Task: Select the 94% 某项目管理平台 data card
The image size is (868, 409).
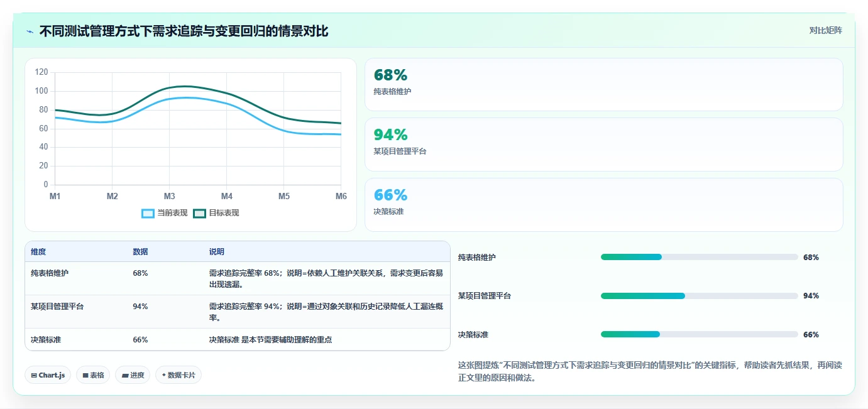Action: [x=603, y=145]
